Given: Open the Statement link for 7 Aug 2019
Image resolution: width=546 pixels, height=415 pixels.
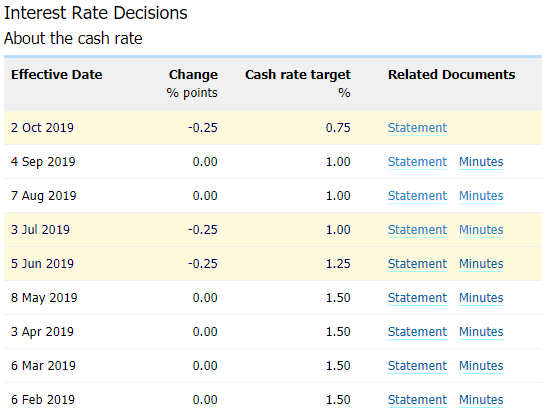Looking at the screenshot, I should coord(417,196).
